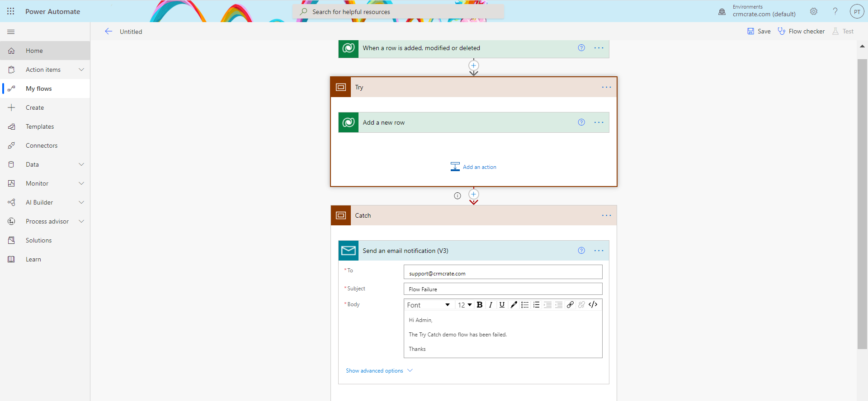Open Learn in sidebar
Screen dimensions: 868x401
[x=45, y=259]
